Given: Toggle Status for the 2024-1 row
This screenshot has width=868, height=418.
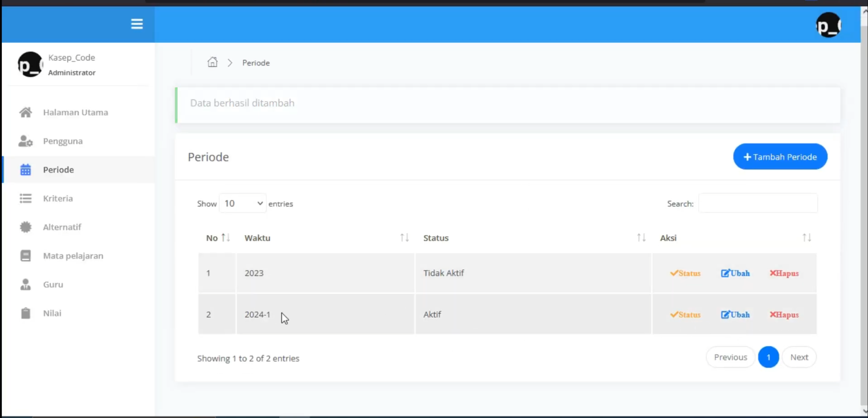Looking at the screenshot, I should pyautogui.click(x=685, y=315).
